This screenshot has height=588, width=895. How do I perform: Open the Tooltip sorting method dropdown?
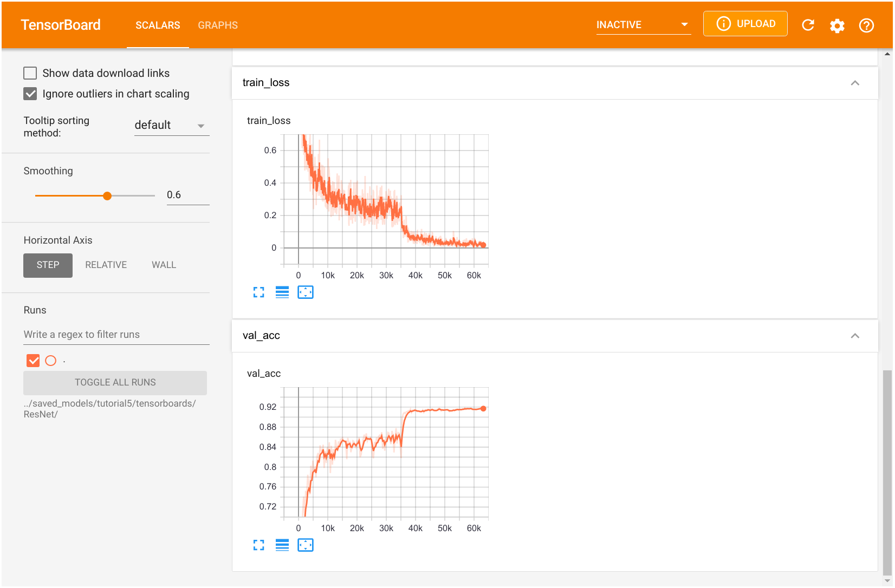pyautogui.click(x=171, y=126)
